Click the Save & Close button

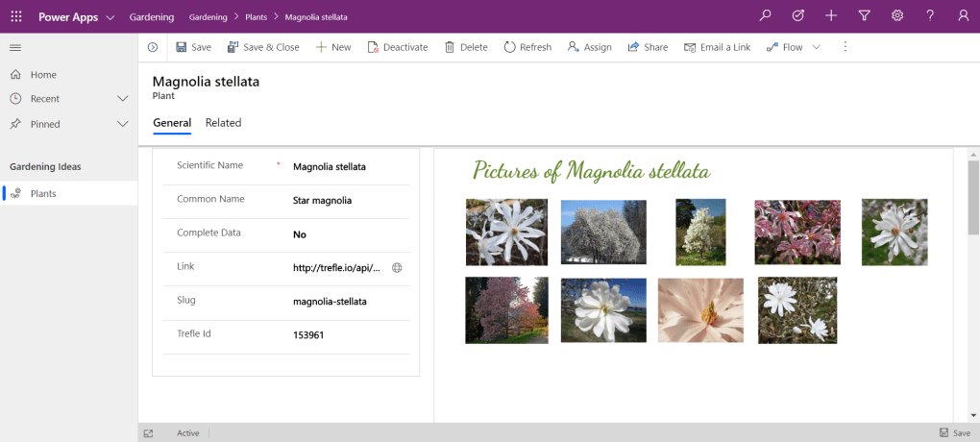tap(263, 47)
